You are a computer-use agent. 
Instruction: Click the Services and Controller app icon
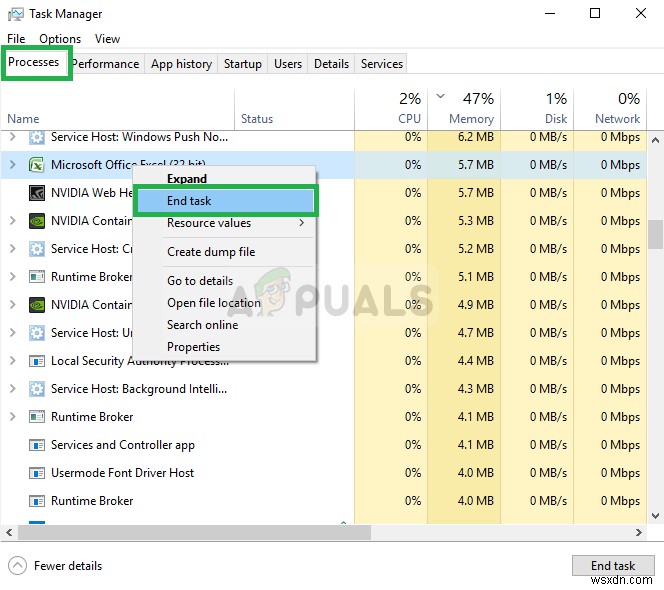(37, 445)
